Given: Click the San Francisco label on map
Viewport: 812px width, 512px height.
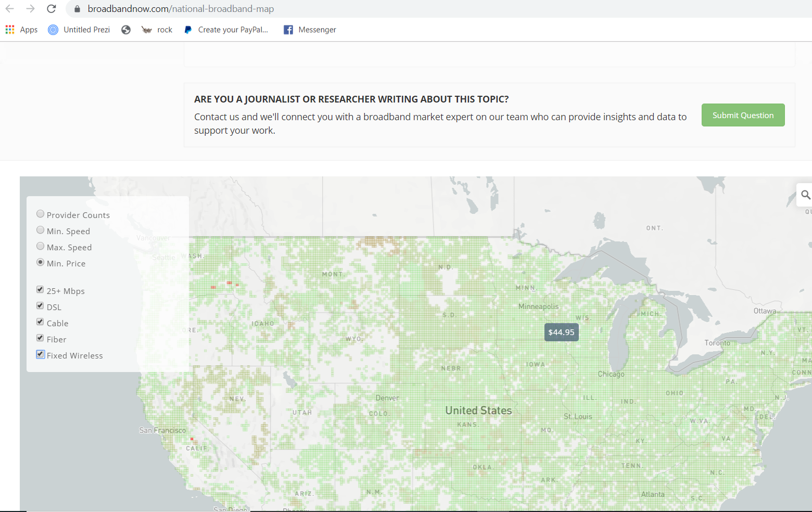Looking at the screenshot, I should [x=162, y=430].
